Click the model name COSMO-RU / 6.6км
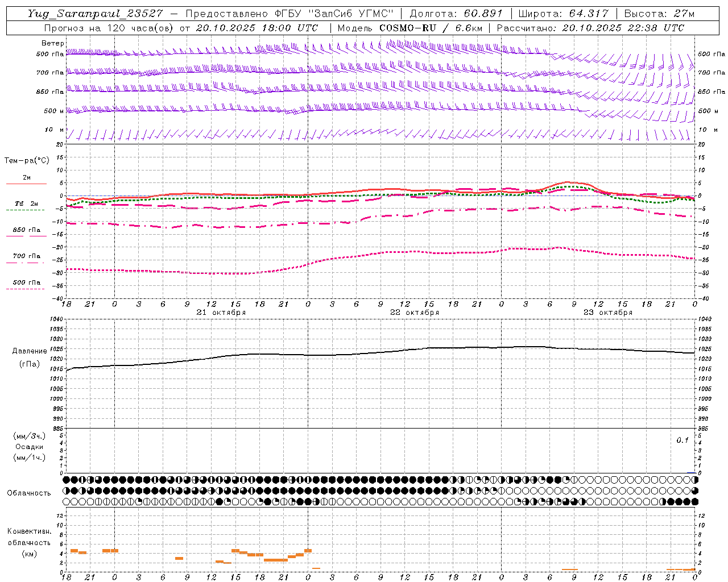Viewport: 728px width, 582px height. 431,27
